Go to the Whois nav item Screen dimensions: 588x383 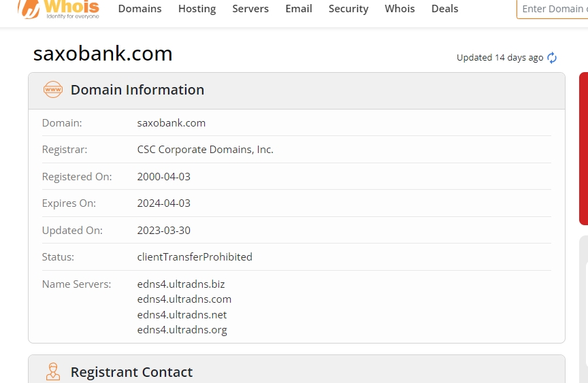click(399, 9)
